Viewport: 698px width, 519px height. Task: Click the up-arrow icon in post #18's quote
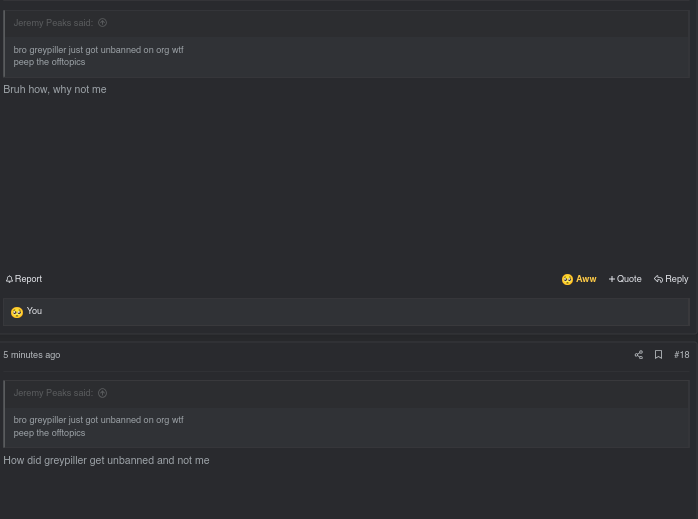(x=102, y=393)
